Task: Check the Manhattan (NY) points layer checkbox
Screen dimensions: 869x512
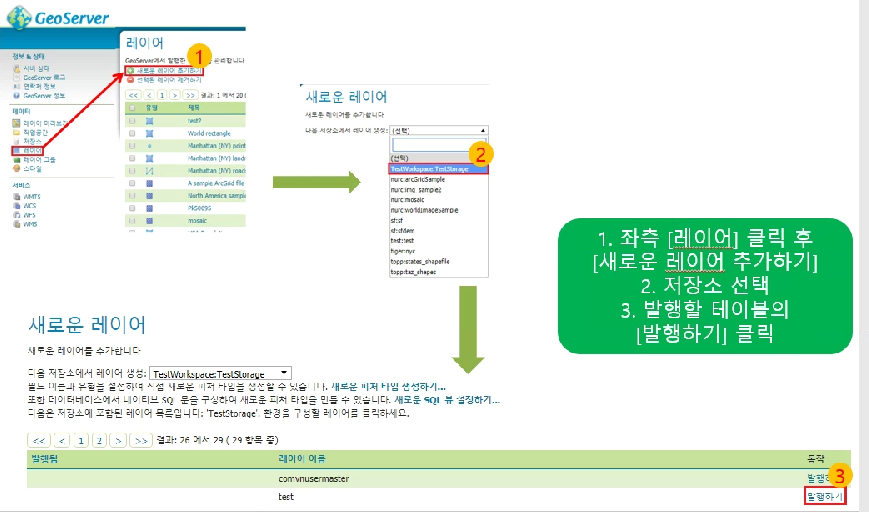Action: point(132,146)
